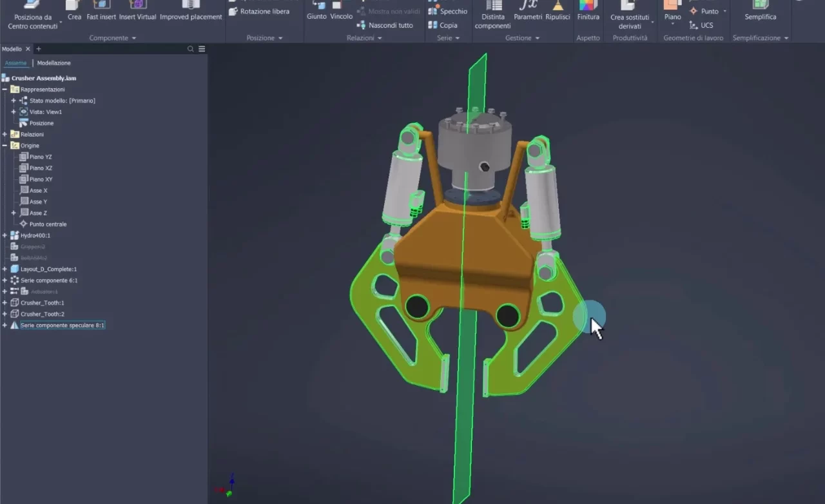Expand the Relazioni node in browser
Image resolution: width=825 pixels, height=504 pixels.
tap(5, 134)
